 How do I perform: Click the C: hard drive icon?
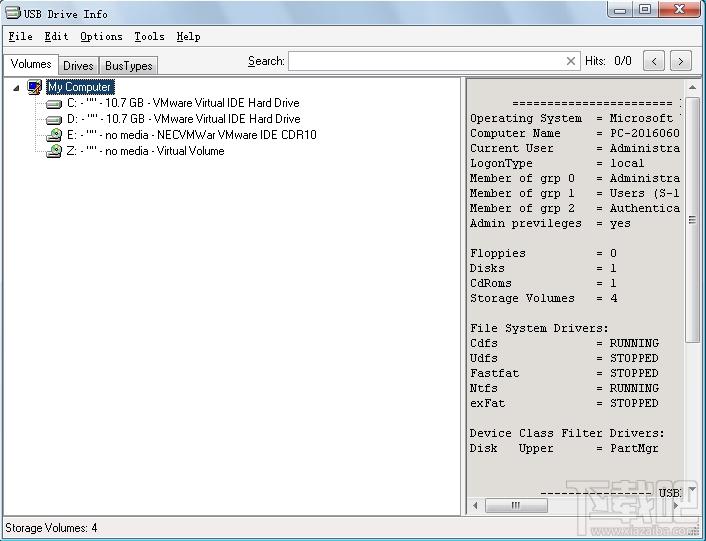click(x=54, y=104)
